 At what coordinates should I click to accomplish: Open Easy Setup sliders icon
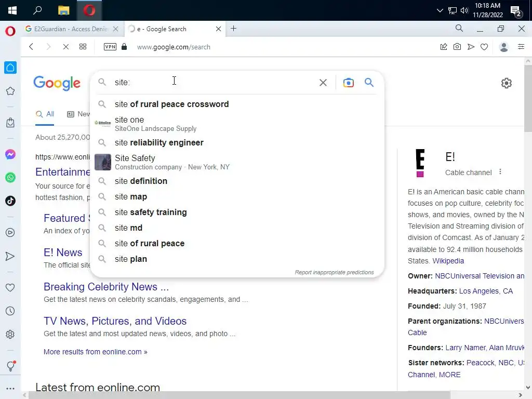(x=521, y=46)
